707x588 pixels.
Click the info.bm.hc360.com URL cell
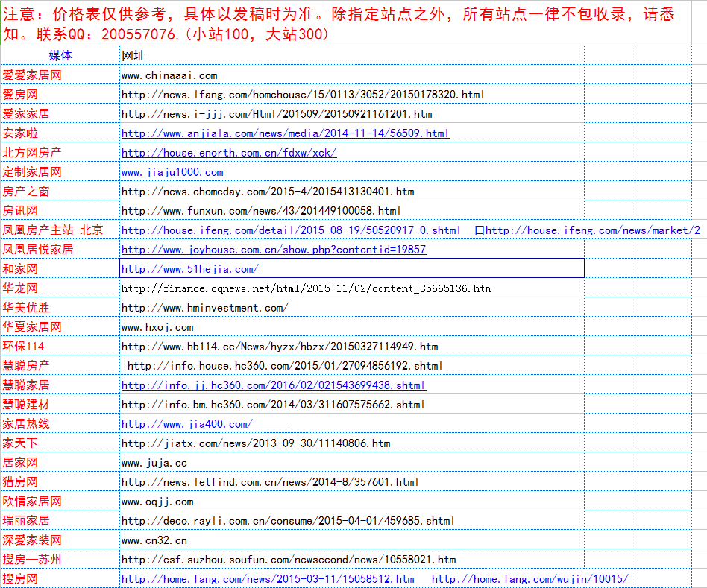(x=352, y=404)
